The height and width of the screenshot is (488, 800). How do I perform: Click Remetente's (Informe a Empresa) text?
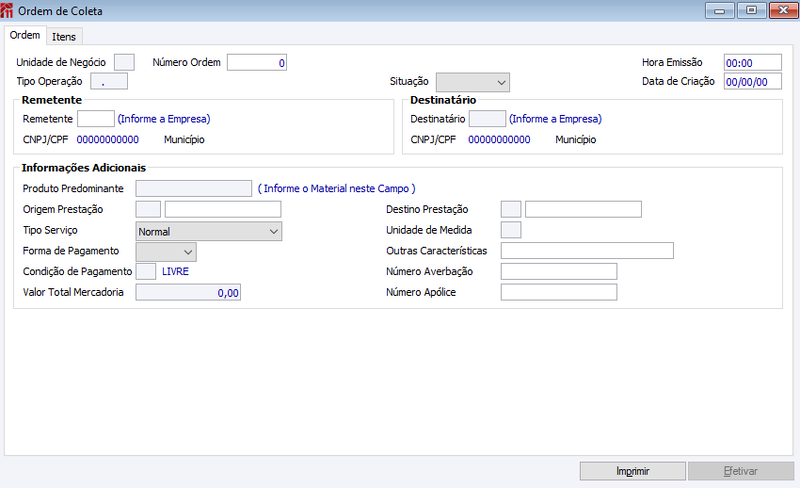(164, 119)
